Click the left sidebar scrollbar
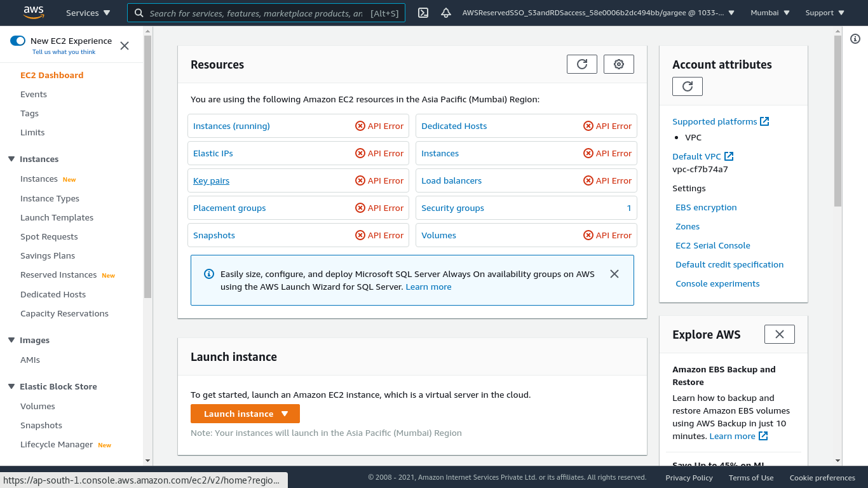 (x=147, y=165)
